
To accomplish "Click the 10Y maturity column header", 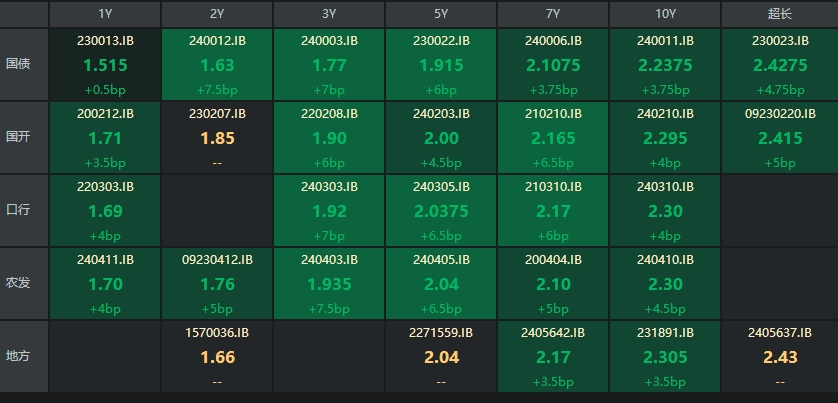I will 665,14.
